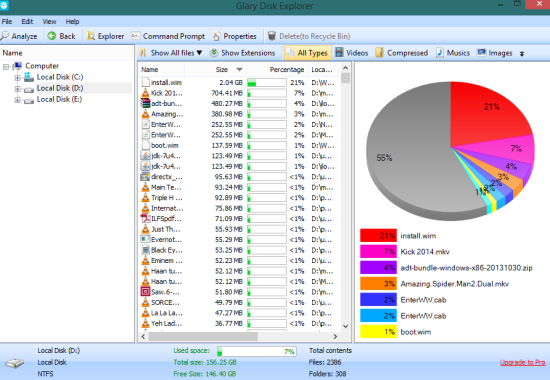The width and height of the screenshot is (550, 380).
Task: Expand Local Disk (E:) node
Action: (x=17, y=100)
